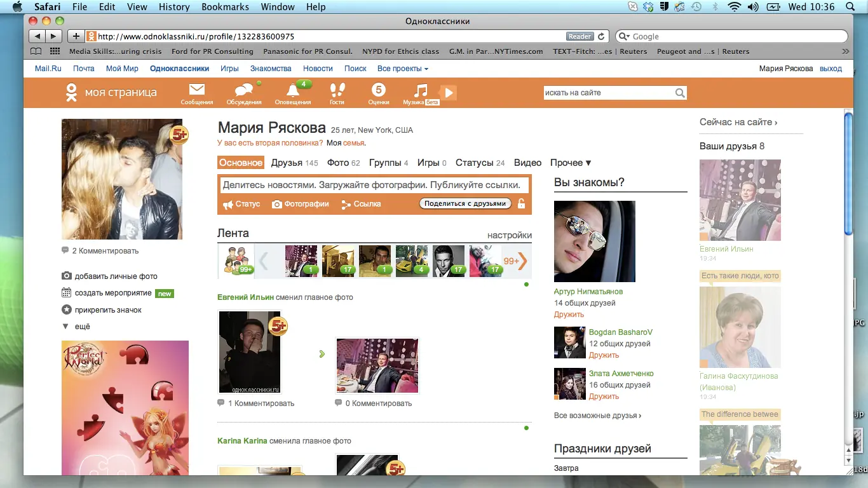This screenshot has width=868, height=488.
Task: Click the создать мероприятие calendar icon
Action: click(66, 293)
